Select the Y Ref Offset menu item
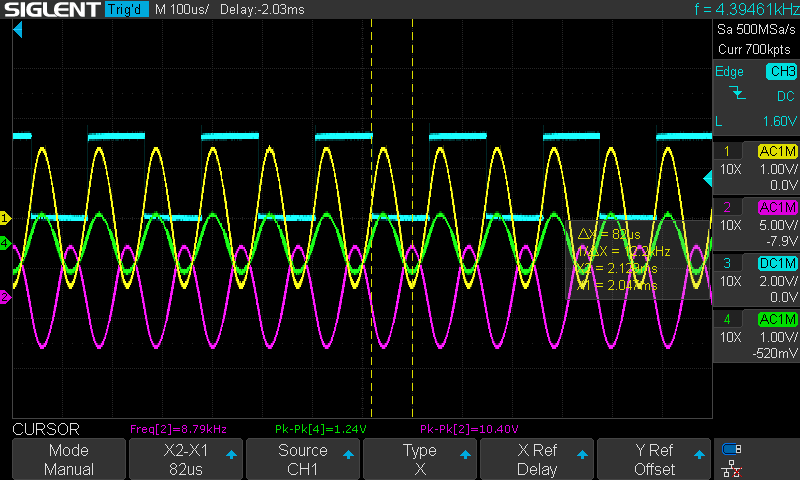The image size is (800, 480). [x=655, y=460]
